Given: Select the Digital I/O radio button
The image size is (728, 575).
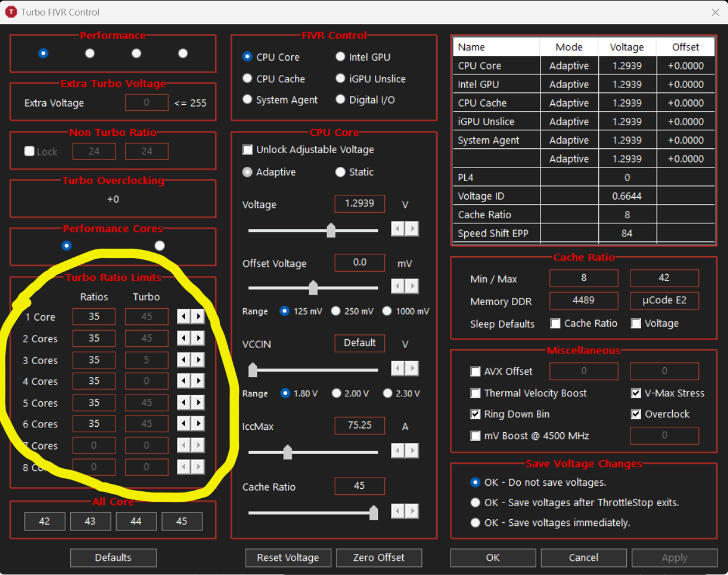Looking at the screenshot, I should tap(340, 99).
